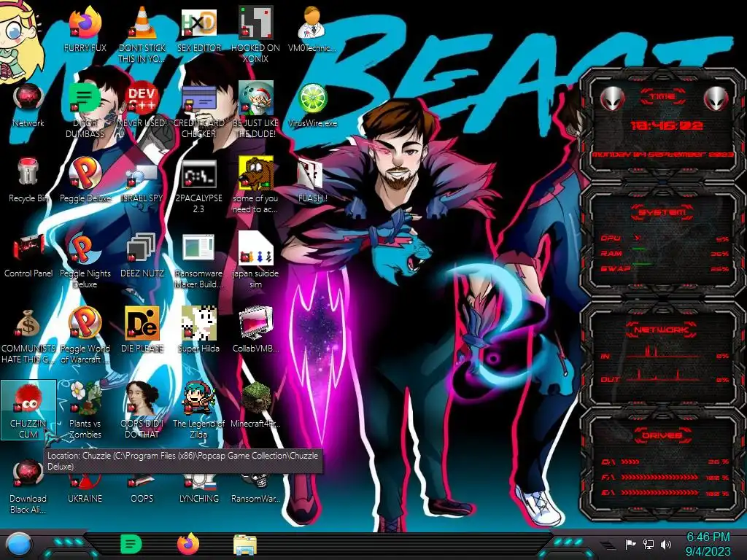
Task: Open the 6:46 PM taskbar clock
Action: pyautogui.click(x=708, y=544)
